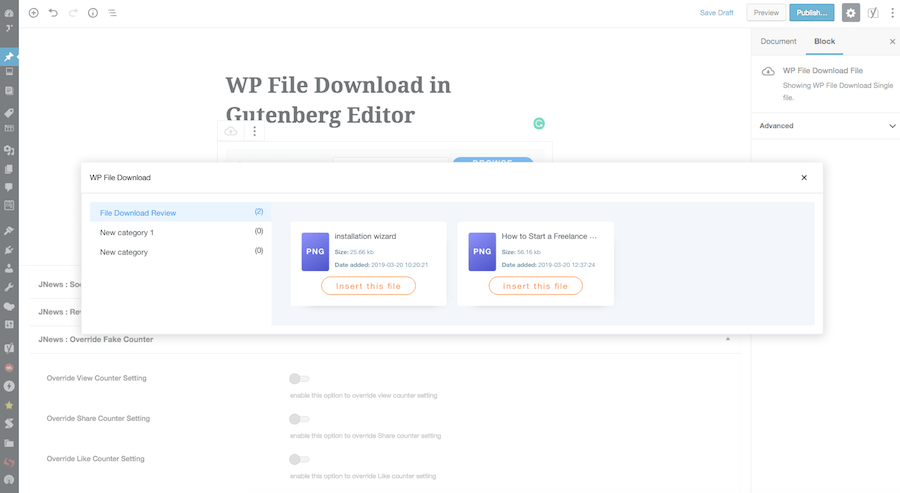900x493 pixels.
Task: Open Tools wrench icon in admin sidebar
Action: click(x=9, y=287)
